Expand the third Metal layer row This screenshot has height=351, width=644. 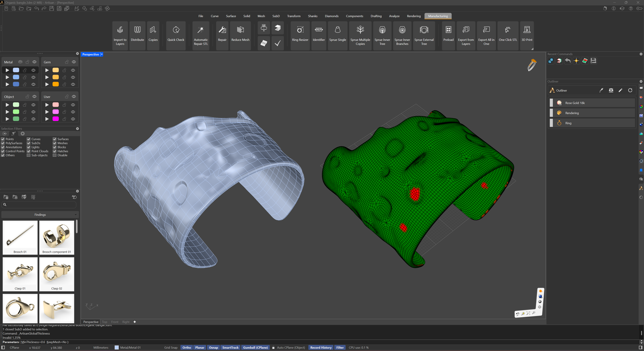7,84
